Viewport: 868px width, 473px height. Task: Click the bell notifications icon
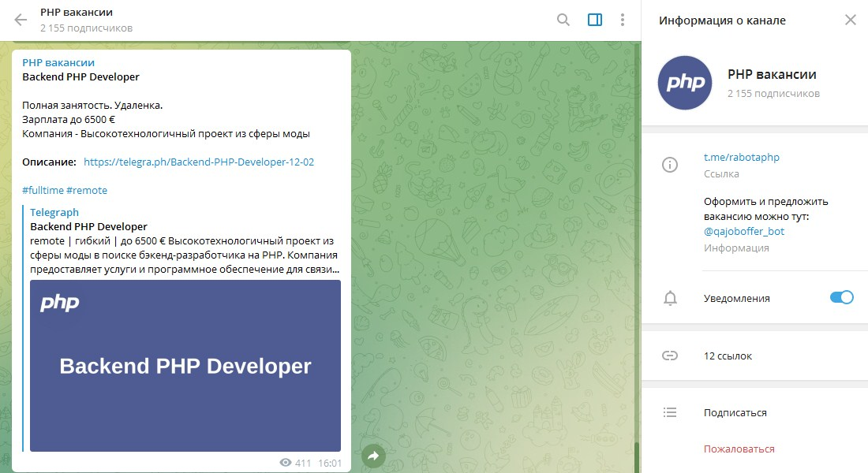pos(670,298)
